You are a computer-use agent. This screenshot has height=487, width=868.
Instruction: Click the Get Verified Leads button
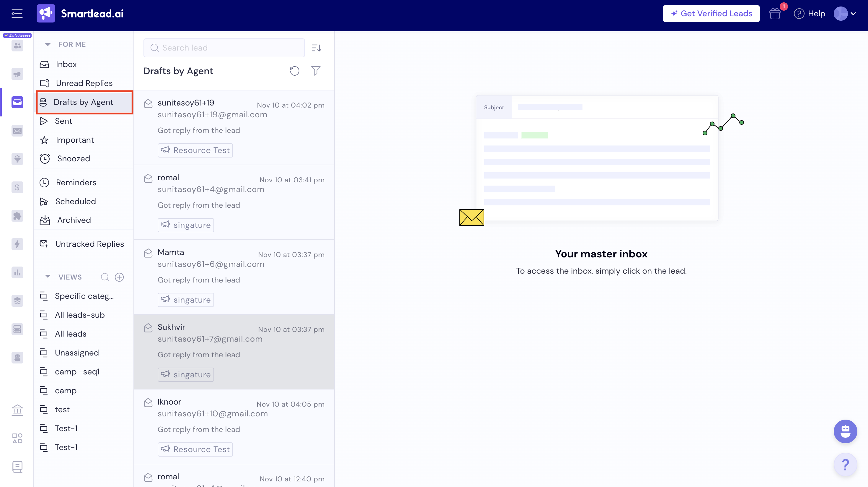(x=711, y=14)
